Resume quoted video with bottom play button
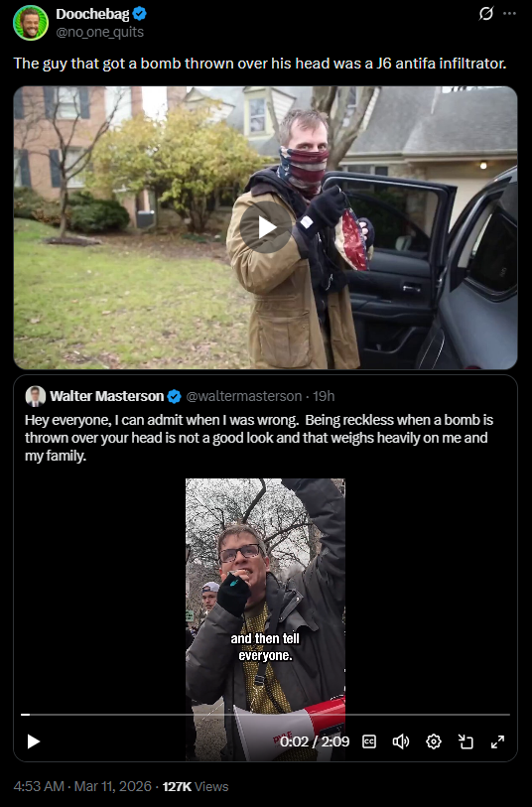Viewport: 532px width, 807px height. (x=34, y=741)
